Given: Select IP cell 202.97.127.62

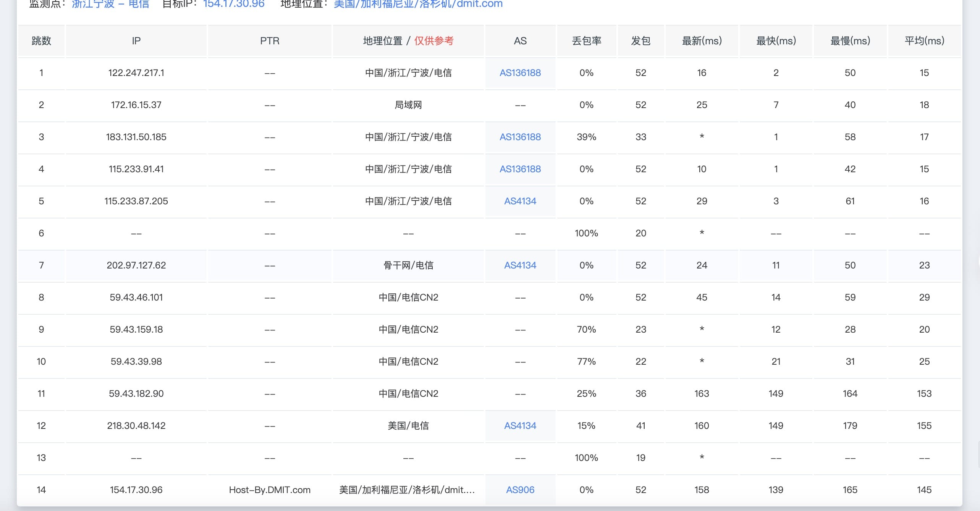Looking at the screenshot, I should click(x=136, y=265).
